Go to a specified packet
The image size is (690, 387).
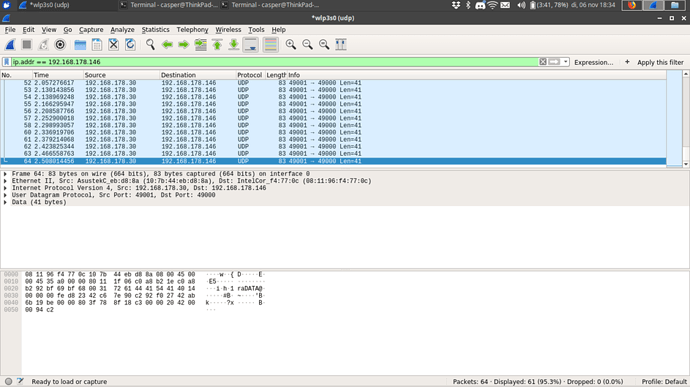point(201,44)
